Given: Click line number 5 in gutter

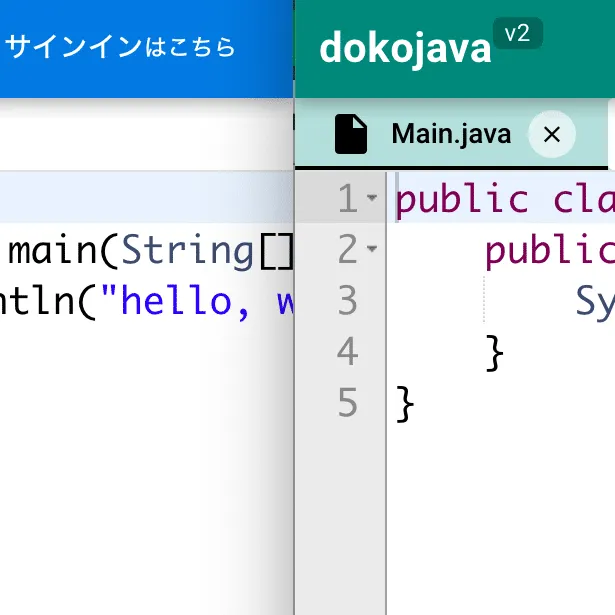Looking at the screenshot, I should point(348,402).
